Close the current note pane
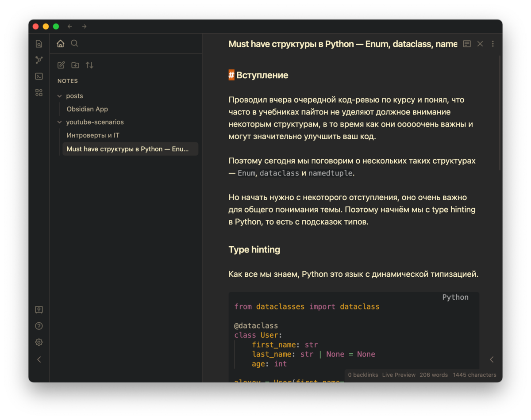Screen dimensions: 531x420 coord(480,44)
